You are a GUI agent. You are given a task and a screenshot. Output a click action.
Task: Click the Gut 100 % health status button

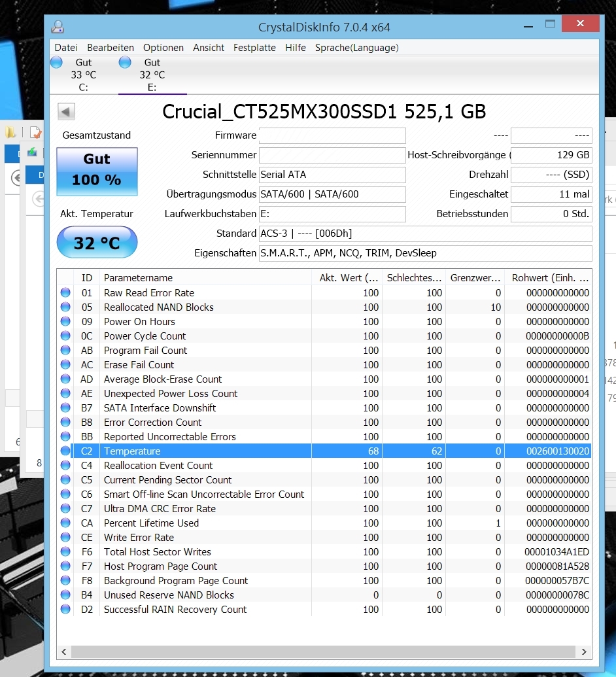(97, 171)
